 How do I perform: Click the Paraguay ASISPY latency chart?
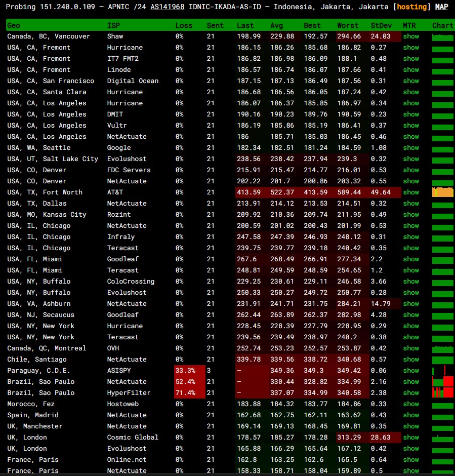[442, 371]
